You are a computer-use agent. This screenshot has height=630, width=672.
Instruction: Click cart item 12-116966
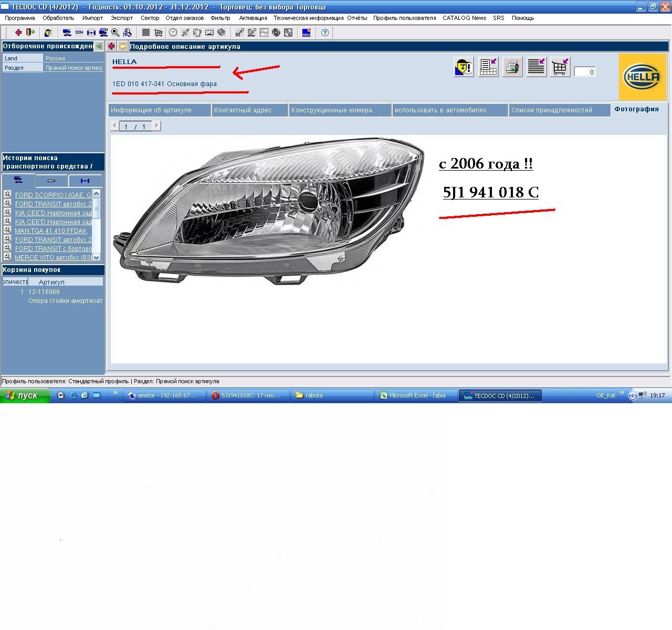point(44,291)
